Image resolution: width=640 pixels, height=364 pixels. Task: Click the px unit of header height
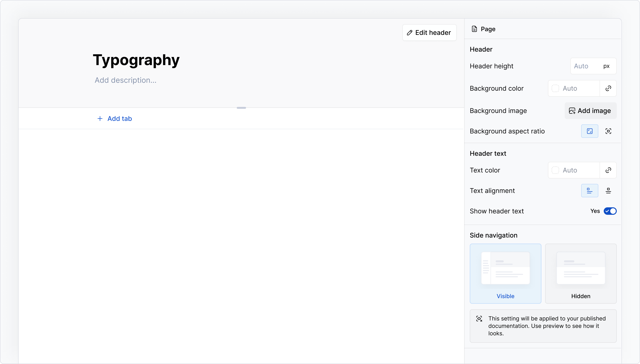coord(606,66)
